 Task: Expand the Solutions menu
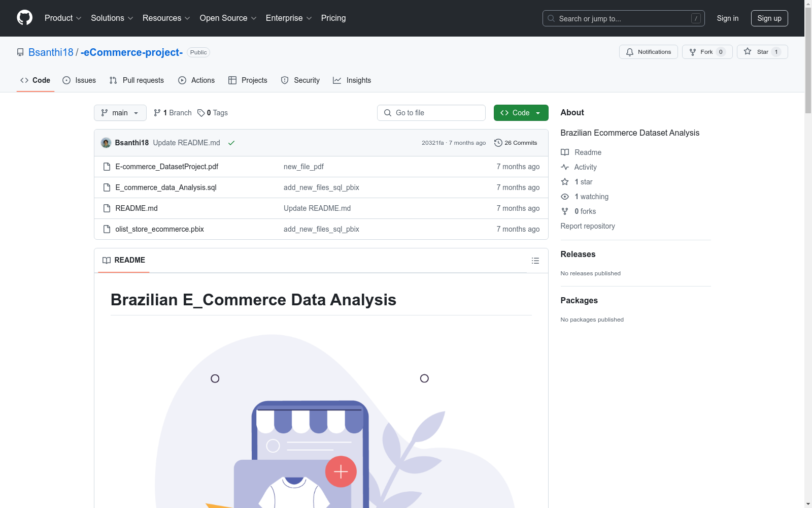pos(112,18)
